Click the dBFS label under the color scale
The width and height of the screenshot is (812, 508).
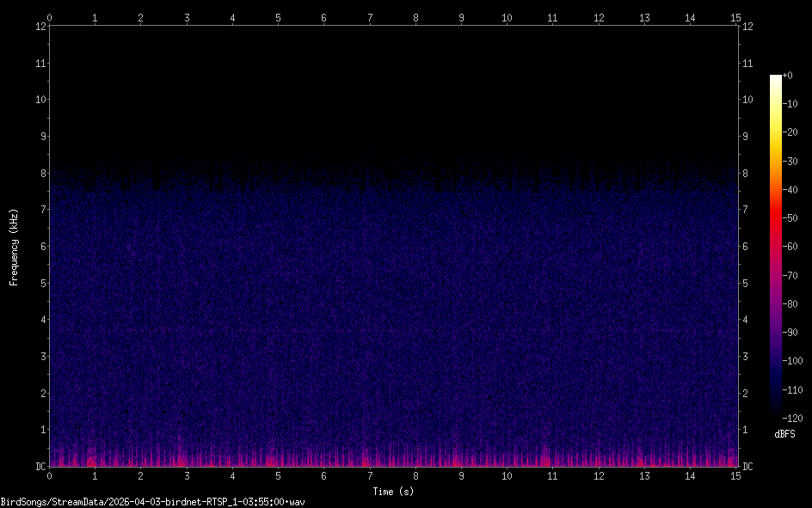tap(784, 434)
